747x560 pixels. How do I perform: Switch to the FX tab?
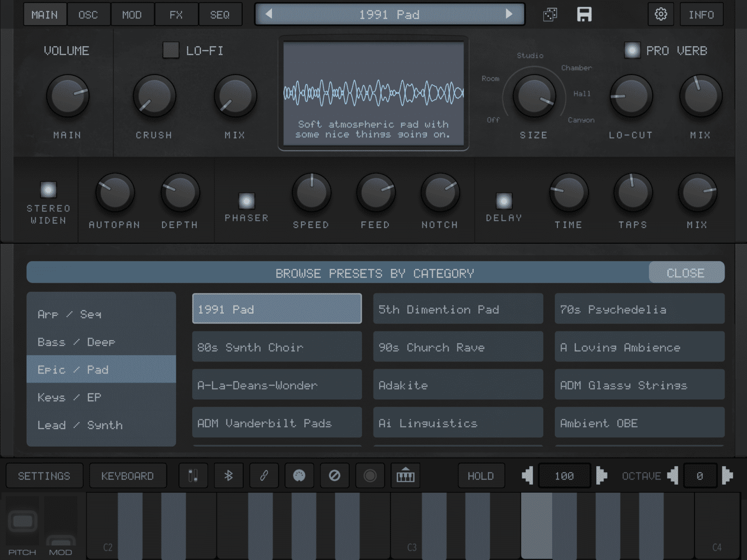point(176,15)
